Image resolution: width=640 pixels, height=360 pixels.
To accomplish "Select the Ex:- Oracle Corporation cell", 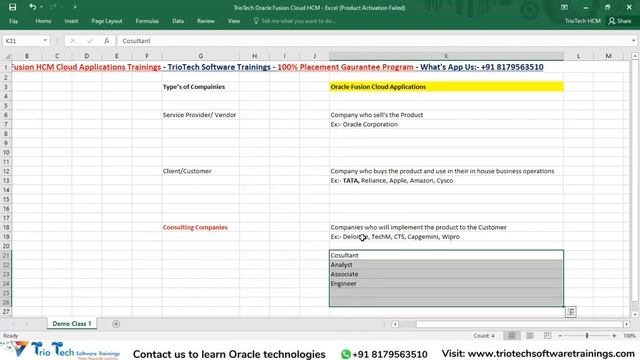I will 446,124.
